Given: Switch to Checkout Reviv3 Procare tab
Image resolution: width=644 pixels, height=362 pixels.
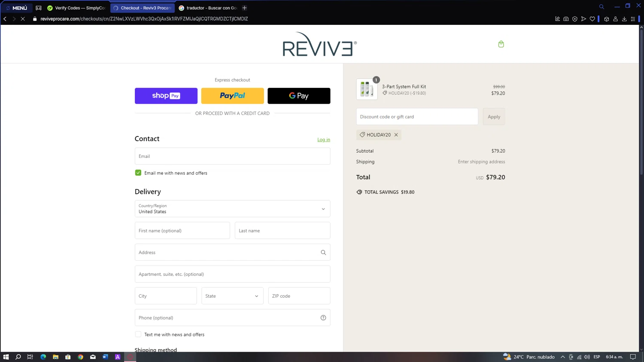Looking at the screenshot, I should pyautogui.click(x=143, y=8).
